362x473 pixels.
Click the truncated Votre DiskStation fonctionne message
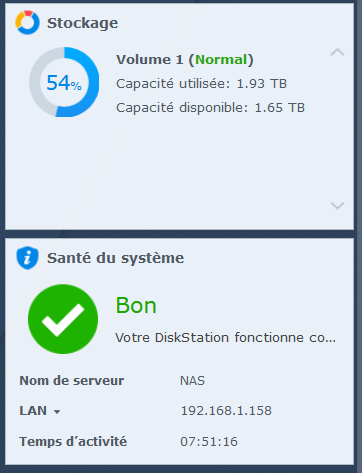tap(225, 338)
